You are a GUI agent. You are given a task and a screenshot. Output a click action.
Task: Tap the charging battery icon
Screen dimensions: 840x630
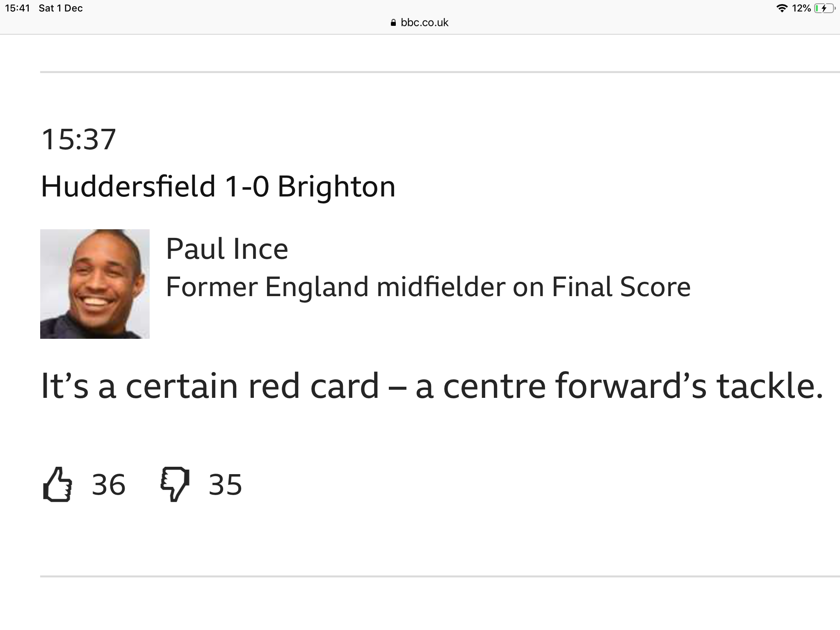tap(824, 8)
